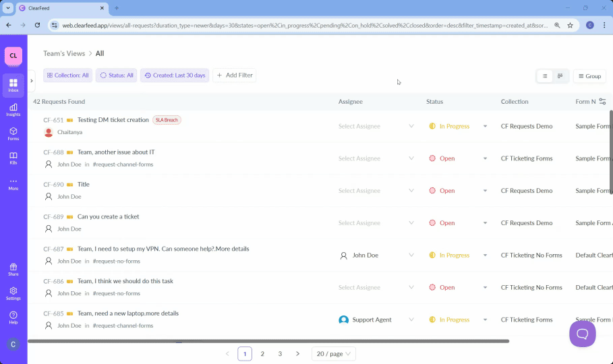Viewport: 613px width, 364px height.
Task: Switch to board view layout
Action: (x=560, y=76)
